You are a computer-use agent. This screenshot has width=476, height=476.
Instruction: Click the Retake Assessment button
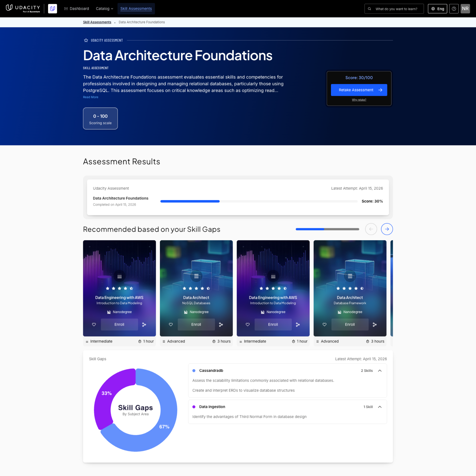tap(359, 90)
